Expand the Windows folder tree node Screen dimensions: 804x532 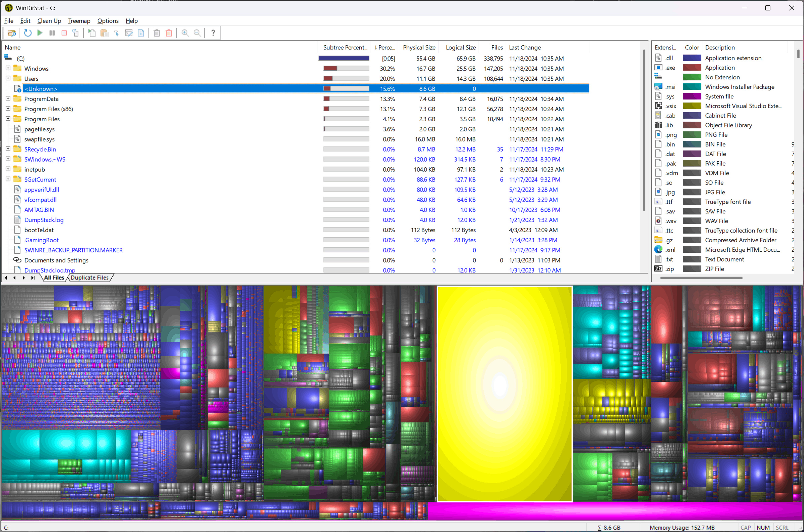pos(8,68)
